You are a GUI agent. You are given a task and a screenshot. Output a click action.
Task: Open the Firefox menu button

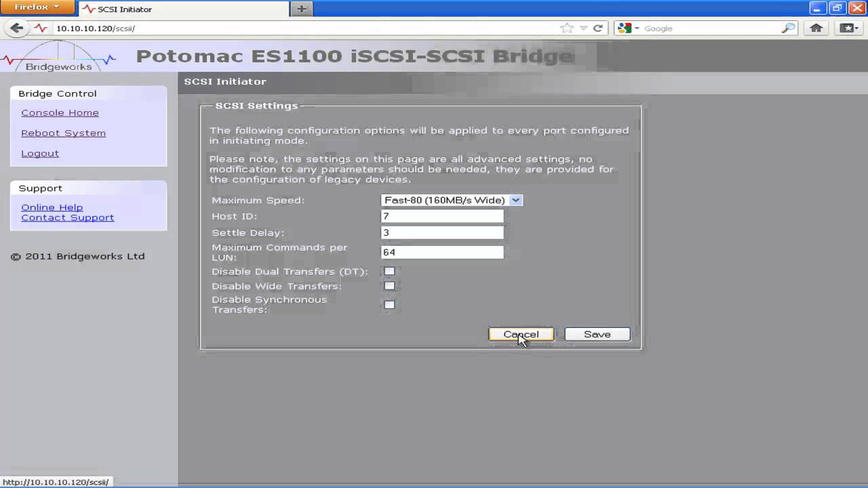click(x=37, y=7)
